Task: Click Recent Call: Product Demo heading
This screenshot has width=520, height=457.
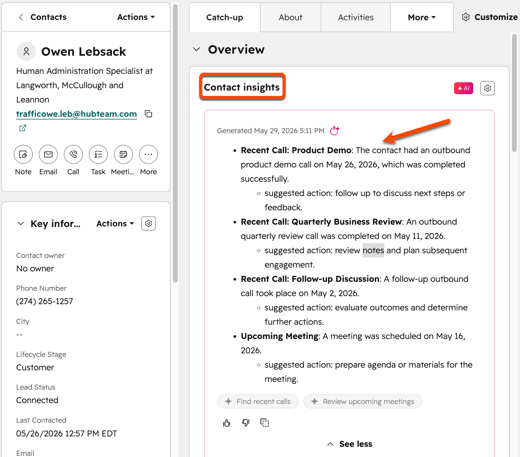Action: click(296, 150)
